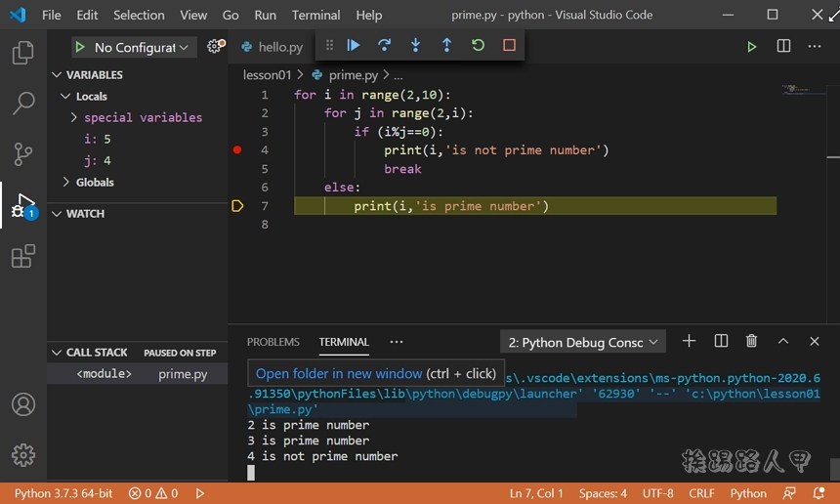The width and height of the screenshot is (840, 504).
Task: Stop debugging with red square
Action: [x=509, y=46]
